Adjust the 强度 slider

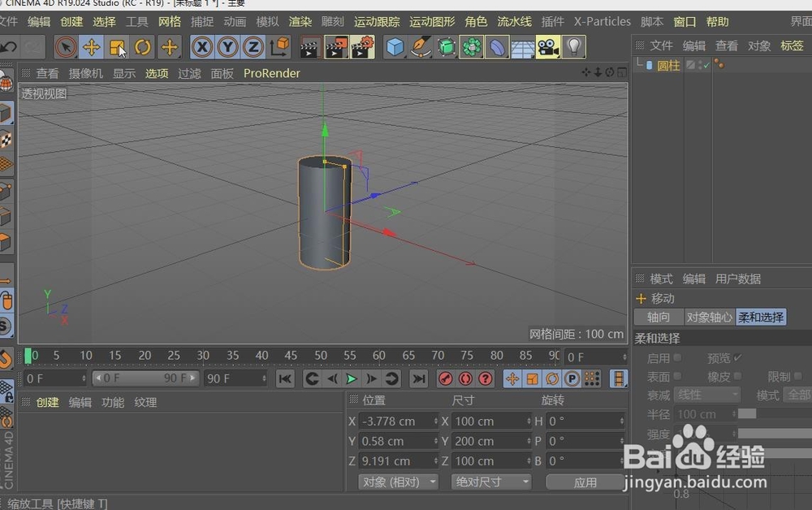[x=775, y=433]
